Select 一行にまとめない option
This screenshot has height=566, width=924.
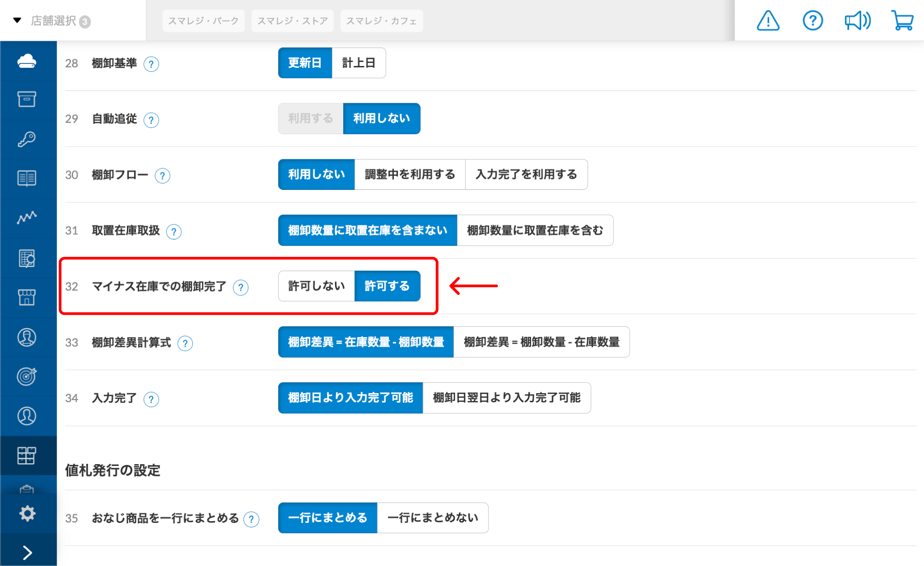pos(433,518)
